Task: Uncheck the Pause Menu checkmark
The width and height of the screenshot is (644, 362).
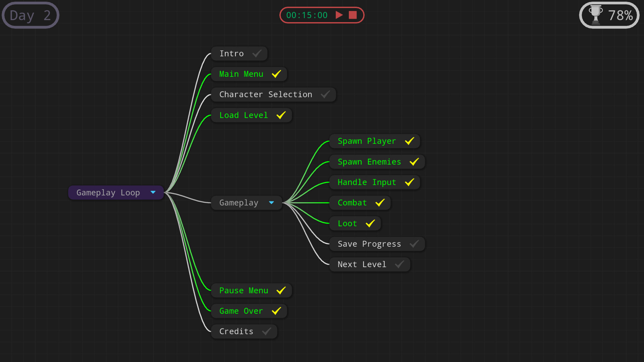Action: [x=281, y=291]
